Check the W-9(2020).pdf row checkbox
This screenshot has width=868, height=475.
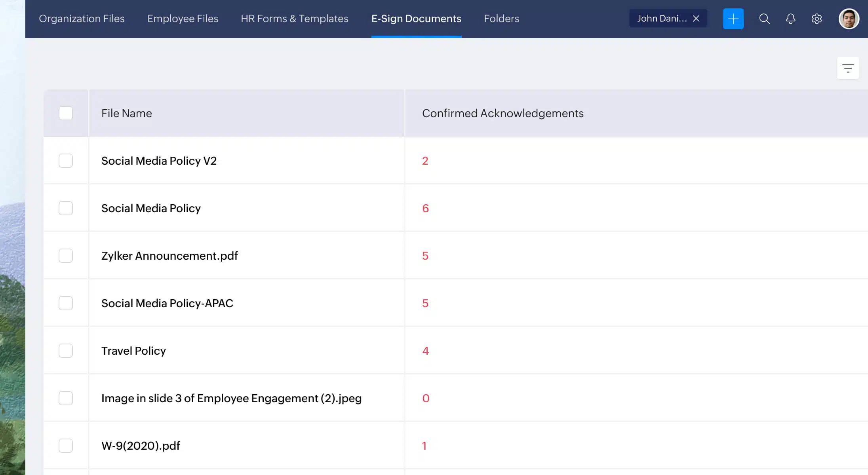tap(66, 446)
